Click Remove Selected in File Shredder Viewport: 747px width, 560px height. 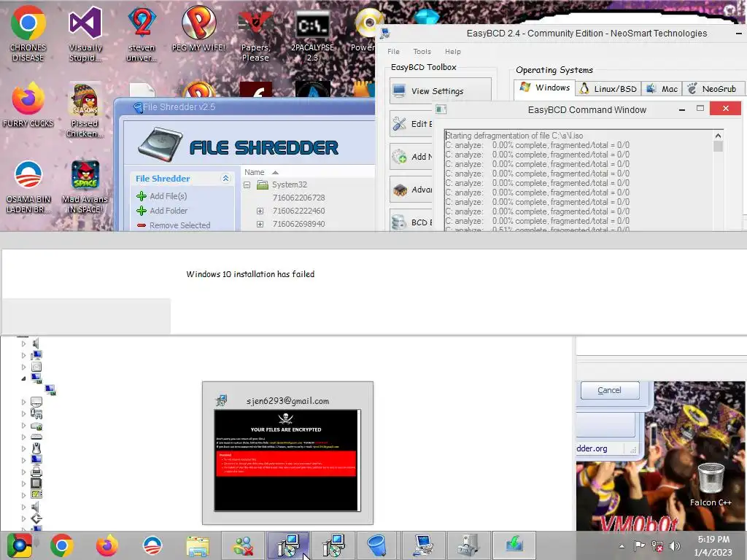click(174, 225)
